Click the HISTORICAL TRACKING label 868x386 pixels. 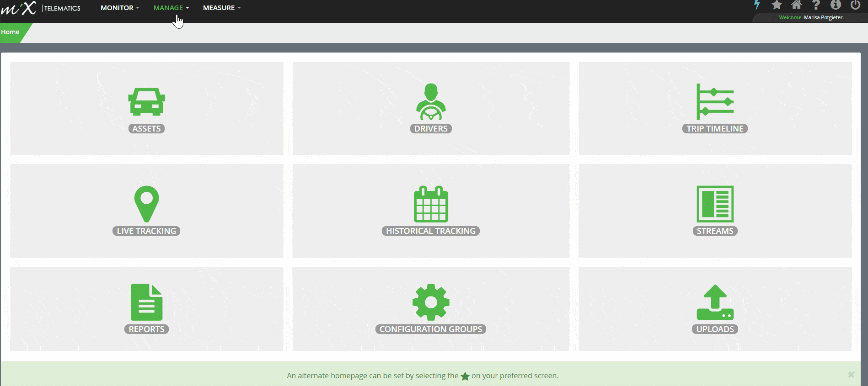click(431, 231)
